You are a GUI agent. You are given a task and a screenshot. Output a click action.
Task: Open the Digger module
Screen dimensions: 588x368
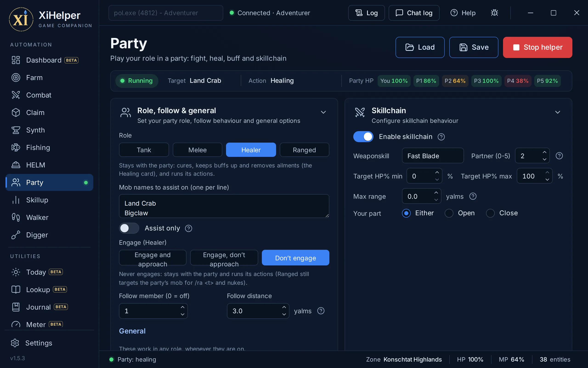tap(49, 235)
